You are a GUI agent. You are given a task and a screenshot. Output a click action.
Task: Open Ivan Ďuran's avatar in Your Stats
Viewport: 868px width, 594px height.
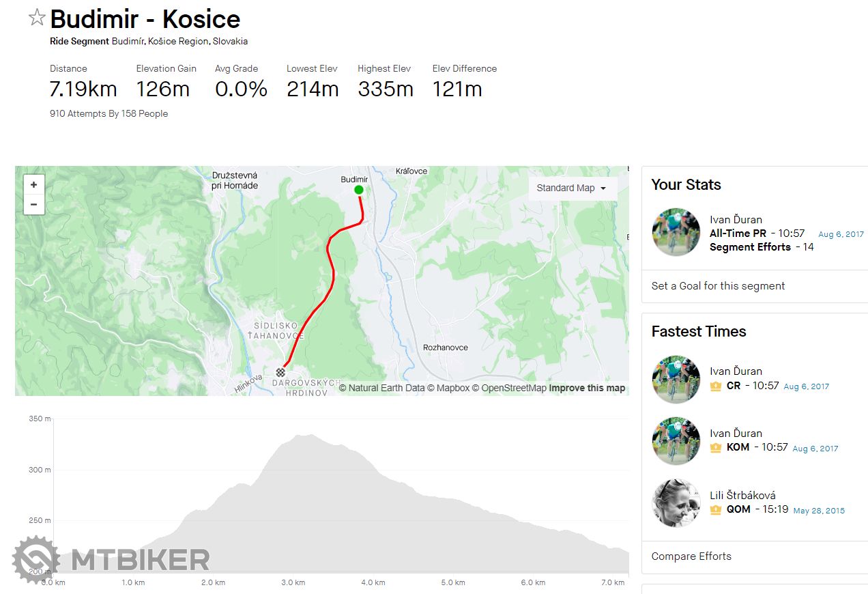point(676,232)
